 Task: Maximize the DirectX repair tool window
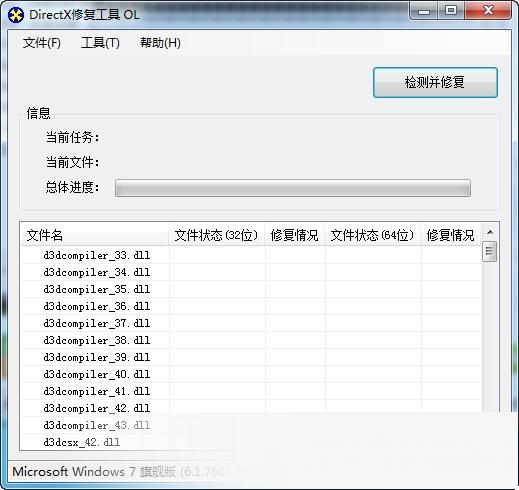(451, 11)
